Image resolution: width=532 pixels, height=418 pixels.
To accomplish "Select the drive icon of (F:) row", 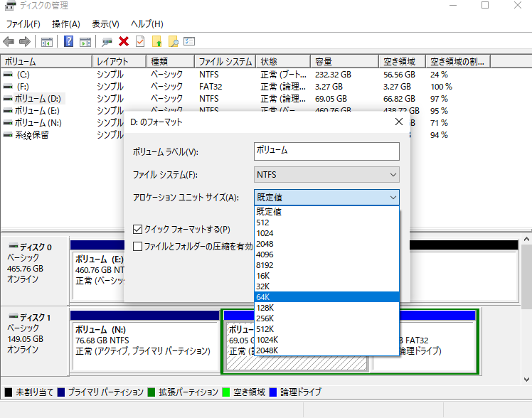I will [8, 87].
